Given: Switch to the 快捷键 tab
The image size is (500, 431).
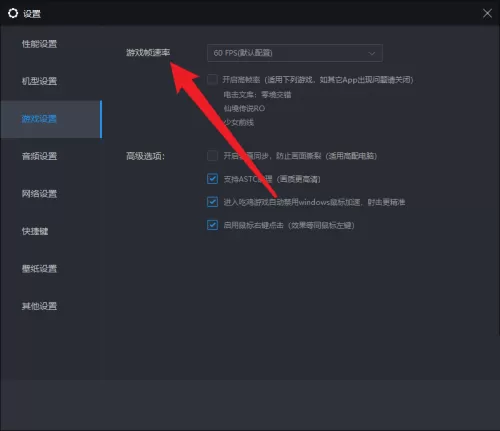Looking at the screenshot, I should point(35,231).
